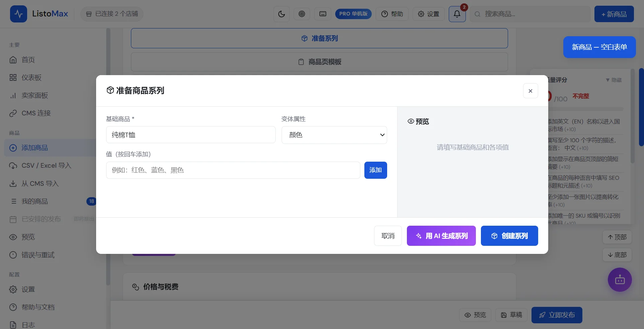Select 添加商品 in the sidebar
Image resolution: width=644 pixels, height=329 pixels.
pos(50,148)
